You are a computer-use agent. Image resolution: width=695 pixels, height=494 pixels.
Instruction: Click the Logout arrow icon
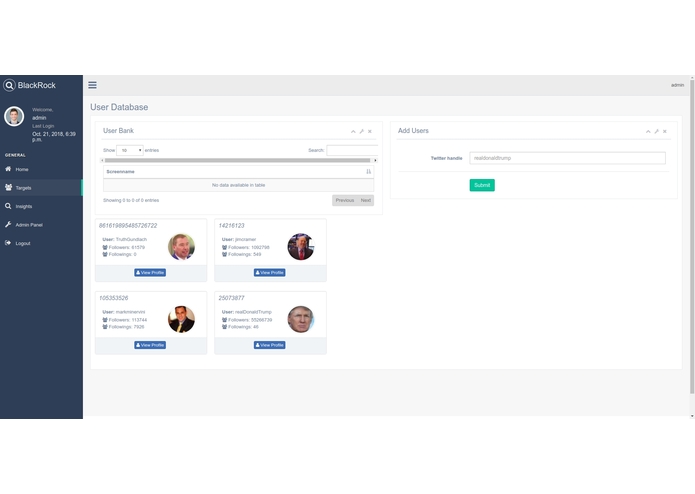click(8, 243)
